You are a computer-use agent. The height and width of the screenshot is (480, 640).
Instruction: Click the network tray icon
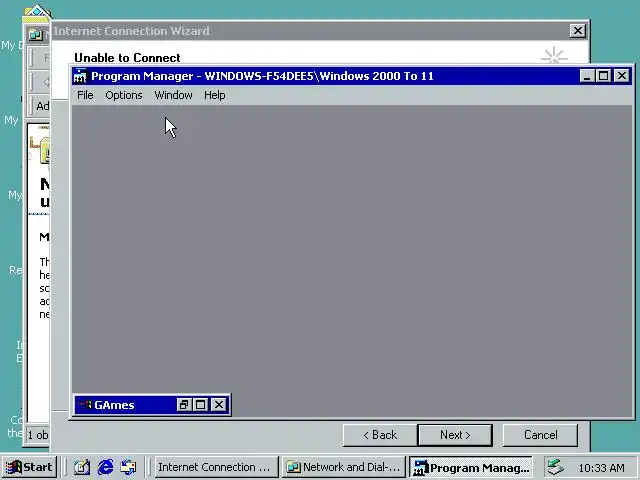point(556,467)
